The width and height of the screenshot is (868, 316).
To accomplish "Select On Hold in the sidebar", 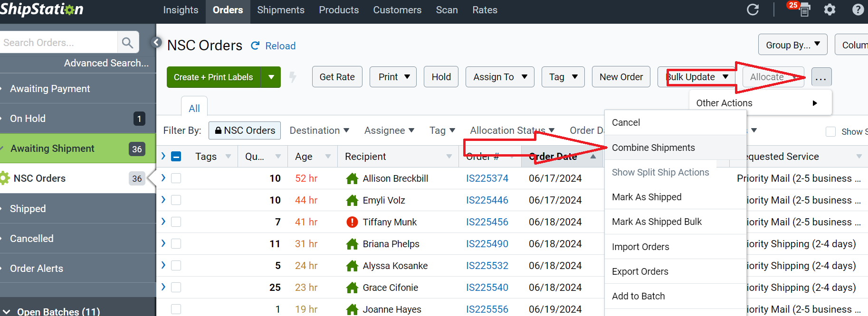I will tap(78, 119).
